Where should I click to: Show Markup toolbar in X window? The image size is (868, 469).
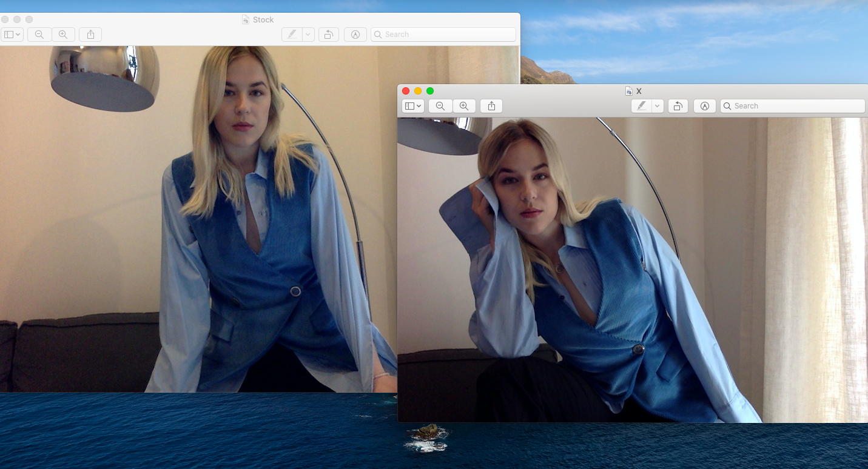pos(705,106)
